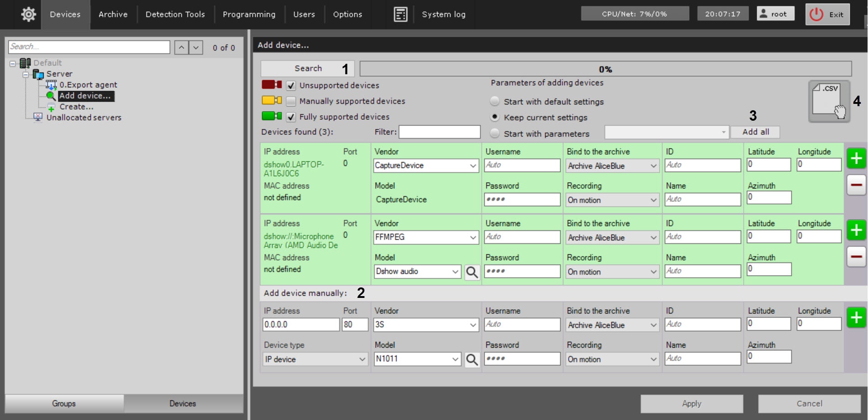Click the 0% search progress bar
The width and height of the screenshot is (868, 420).
(x=605, y=69)
